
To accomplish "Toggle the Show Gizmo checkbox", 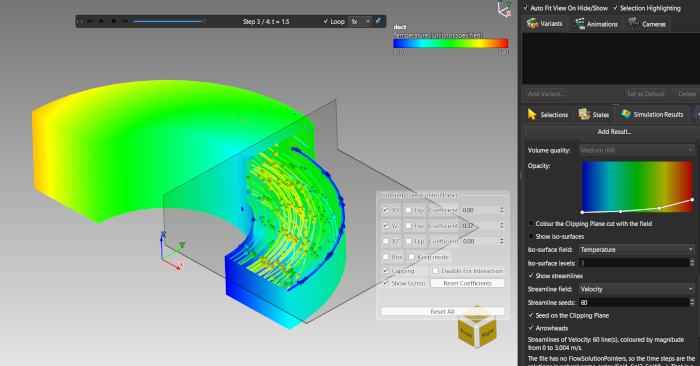I will coord(385,283).
